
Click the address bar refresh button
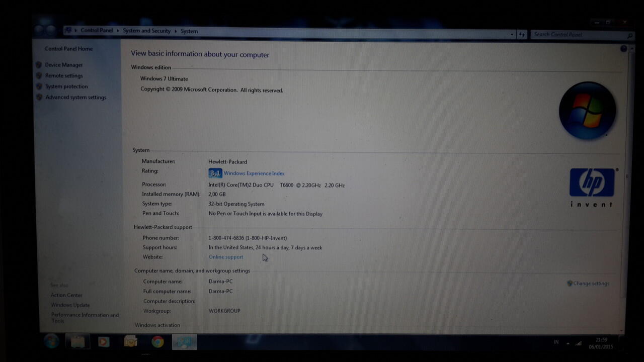pos(522,35)
